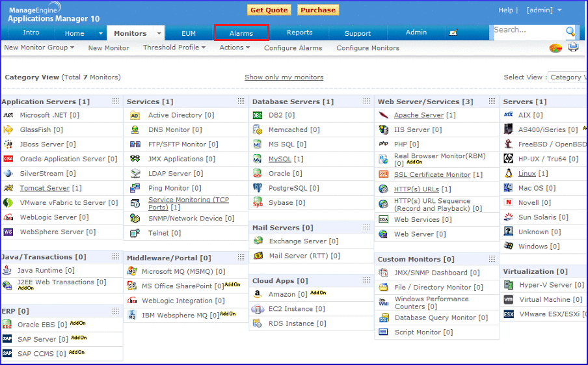The height and width of the screenshot is (365, 588).
Task: Click the Linux penguin icon
Action: tap(509, 173)
